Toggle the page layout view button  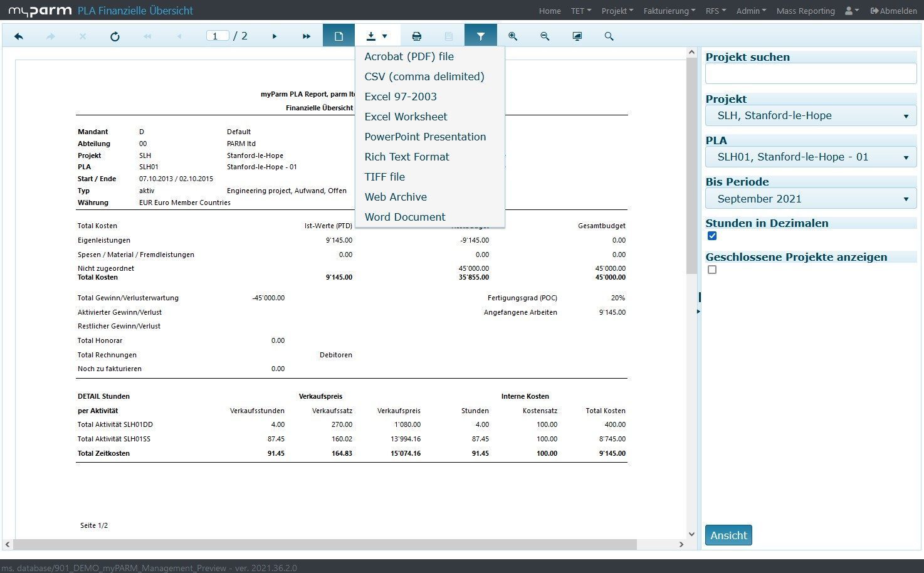[339, 36]
